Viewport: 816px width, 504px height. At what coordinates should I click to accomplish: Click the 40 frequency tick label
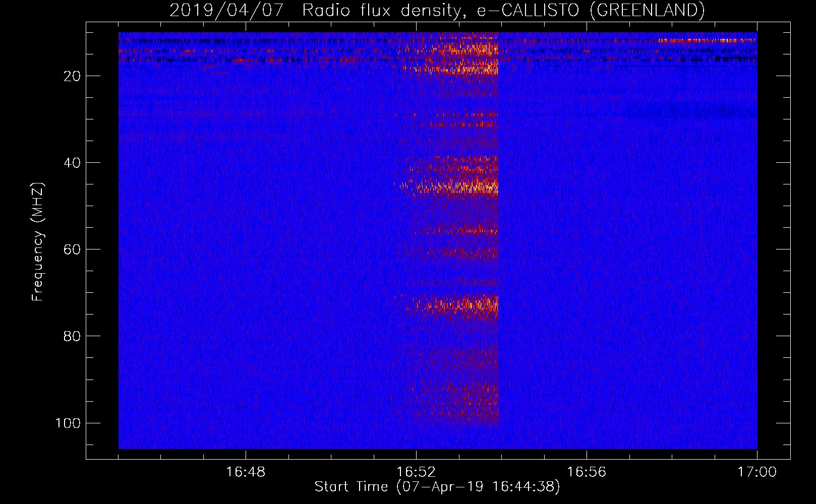click(x=72, y=163)
